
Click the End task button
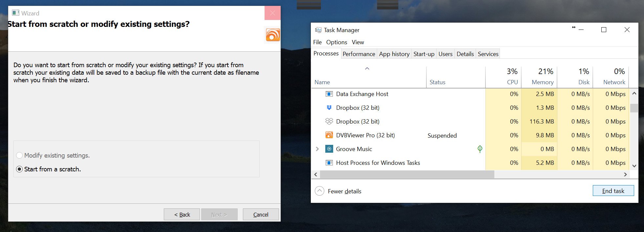click(x=613, y=191)
